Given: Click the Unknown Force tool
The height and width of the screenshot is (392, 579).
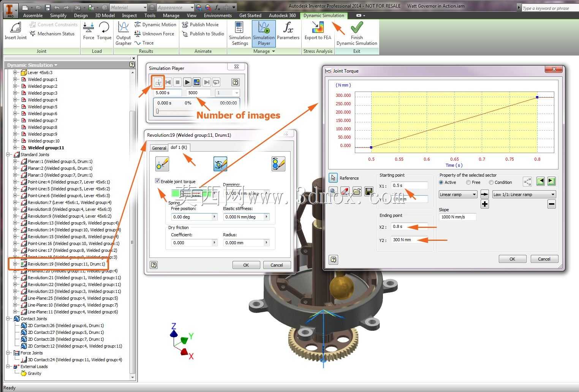Looking at the screenshot, I should (x=154, y=34).
